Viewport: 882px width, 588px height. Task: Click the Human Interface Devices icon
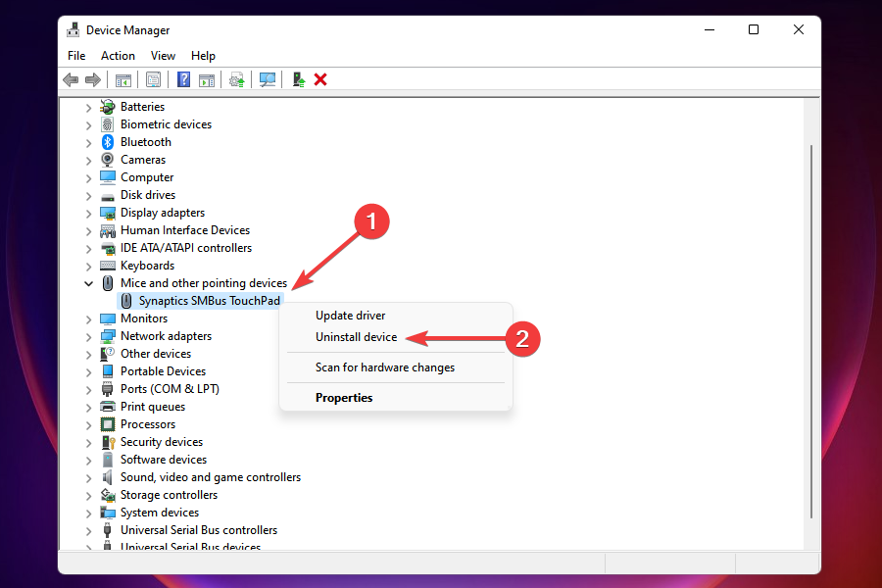coord(108,230)
